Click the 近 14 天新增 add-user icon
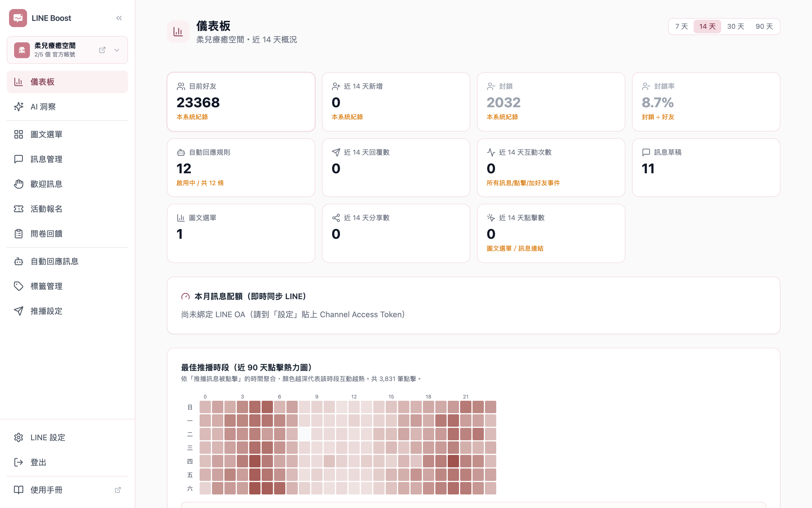Viewport: 812px width, 508px height. pos(336,86)
